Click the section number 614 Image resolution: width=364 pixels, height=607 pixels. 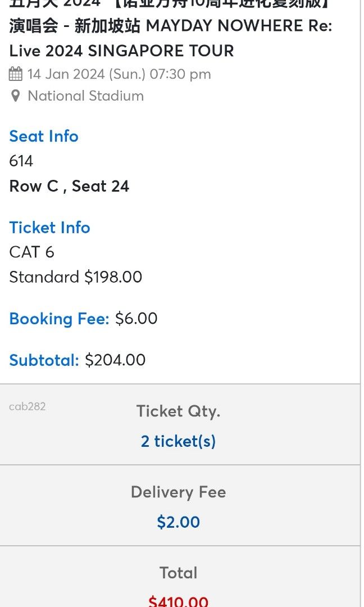point(21,161)
